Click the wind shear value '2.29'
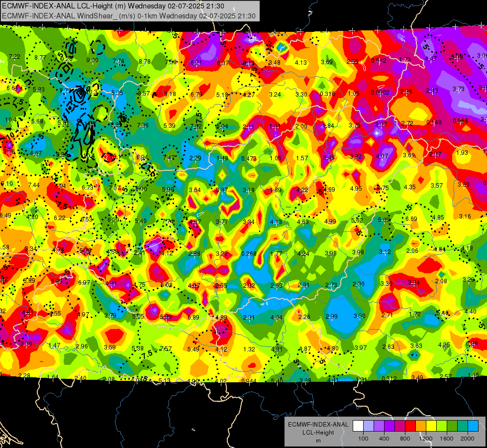The image size is (487, 448). click(195, 158)
